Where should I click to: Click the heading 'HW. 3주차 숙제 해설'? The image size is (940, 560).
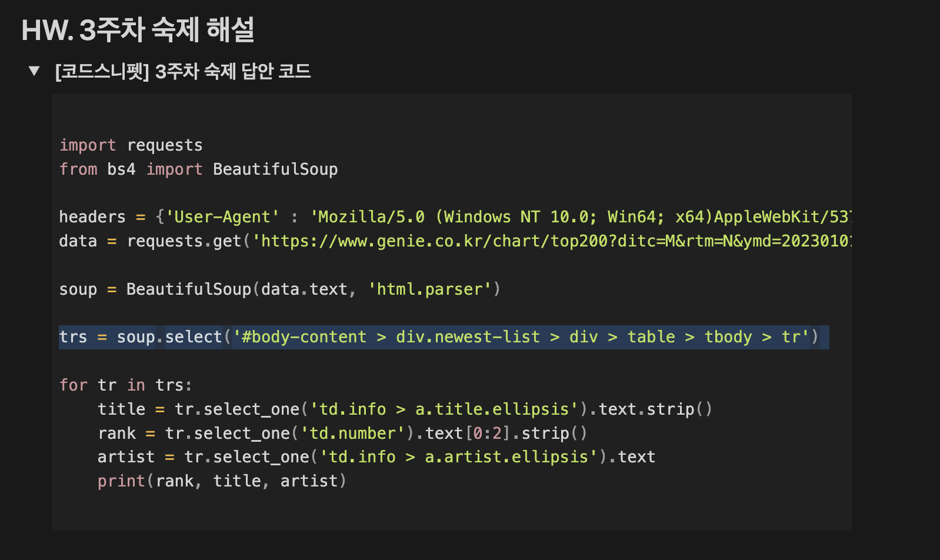coord(138,29)
